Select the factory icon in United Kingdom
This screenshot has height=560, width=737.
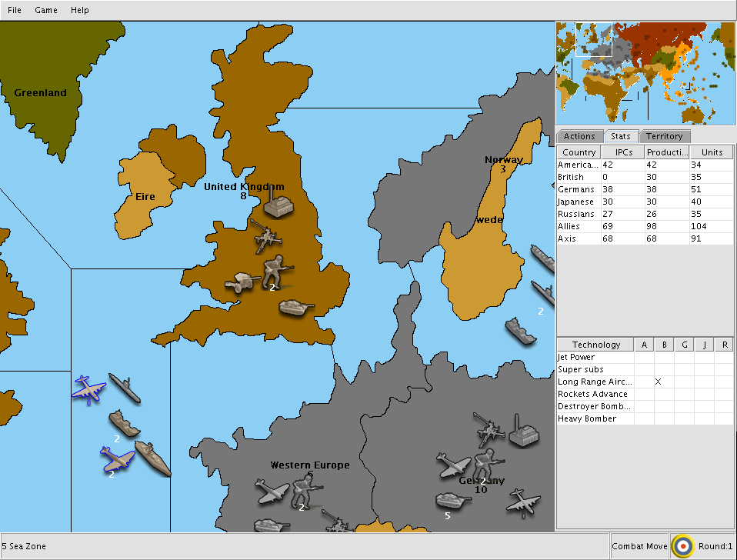click(278, 203)
